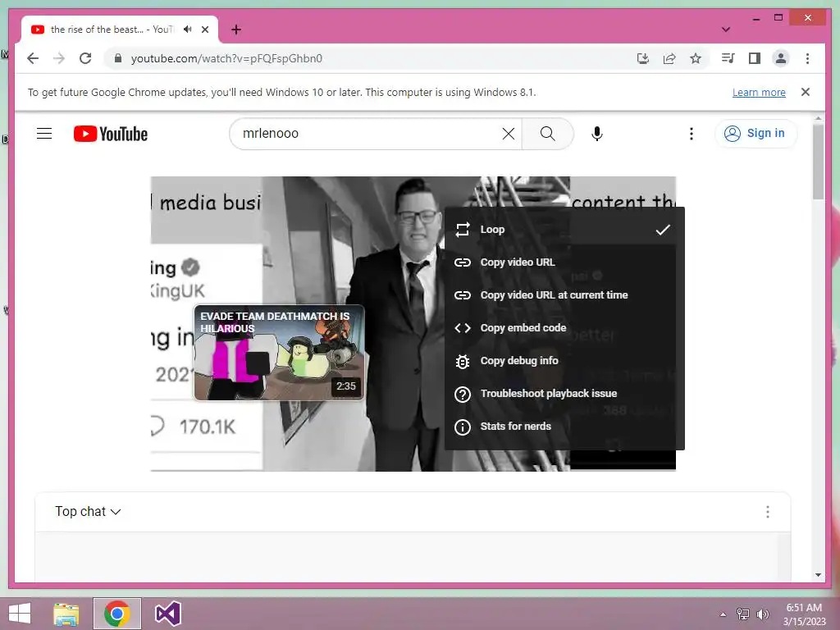Screen dimensions: 840x630
Task: Install app icon in address bar
Action: [x=643, y=58]
